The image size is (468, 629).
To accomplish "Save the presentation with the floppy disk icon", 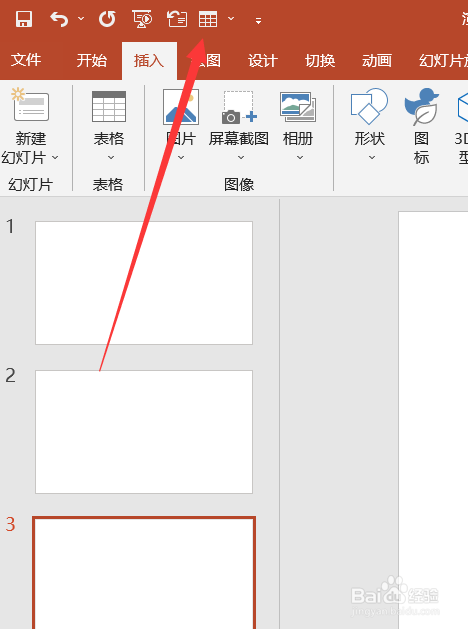I will (x=24, y=19).
